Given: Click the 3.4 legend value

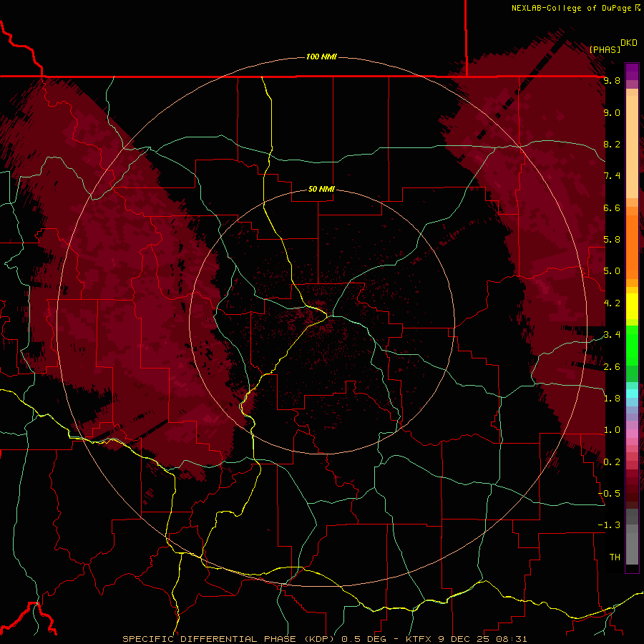Looking at the screenshot, I should pyautogui.click(x=612, y=335).
